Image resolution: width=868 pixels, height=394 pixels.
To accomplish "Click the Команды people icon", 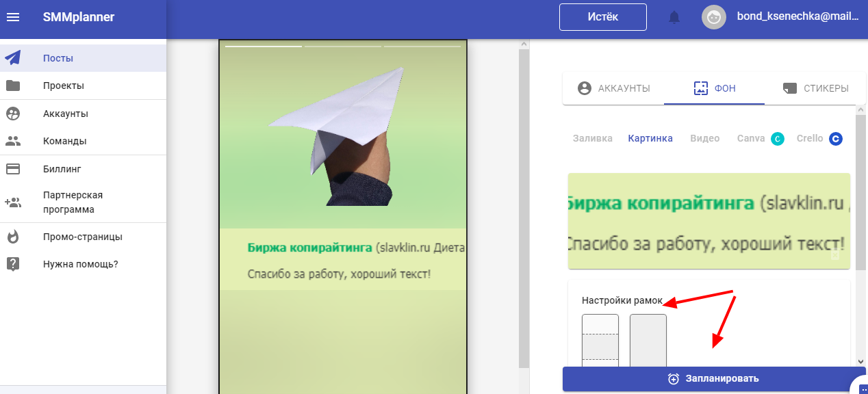I will coord(13,141).
